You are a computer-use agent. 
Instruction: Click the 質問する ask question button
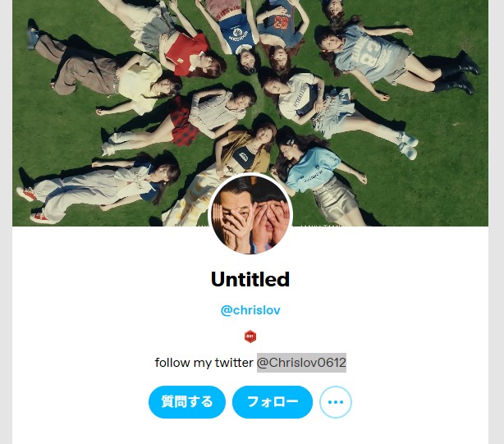[187, 402]
